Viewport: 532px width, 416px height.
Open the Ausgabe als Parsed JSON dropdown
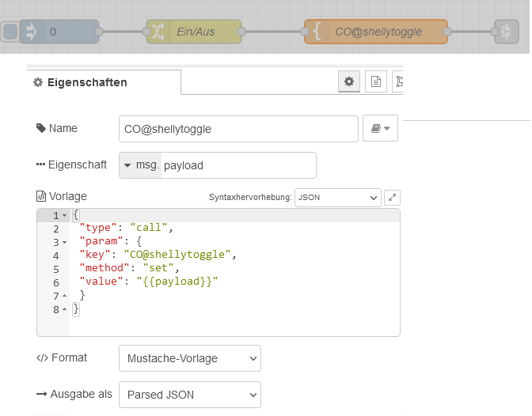tap(189, 394)
